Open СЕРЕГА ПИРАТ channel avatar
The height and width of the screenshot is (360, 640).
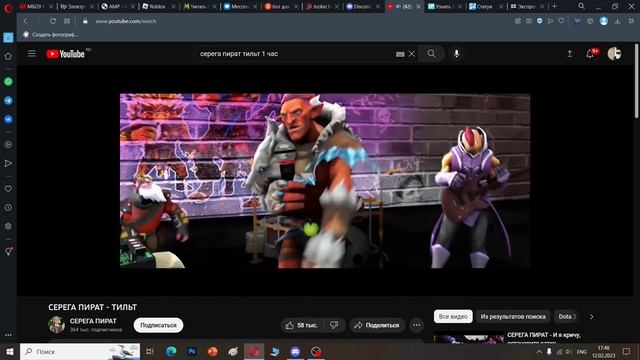point(56,325)
